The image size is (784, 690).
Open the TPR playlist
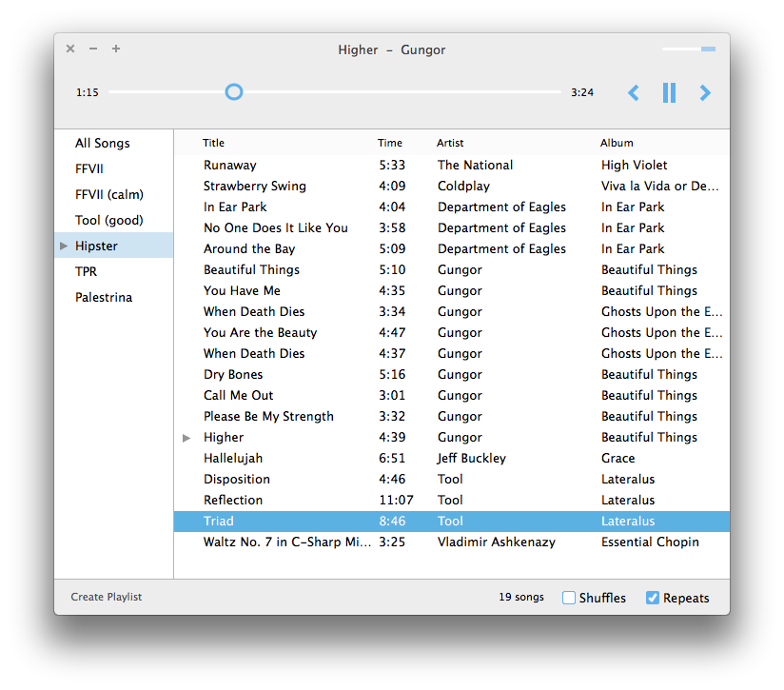tap(114, 271)
